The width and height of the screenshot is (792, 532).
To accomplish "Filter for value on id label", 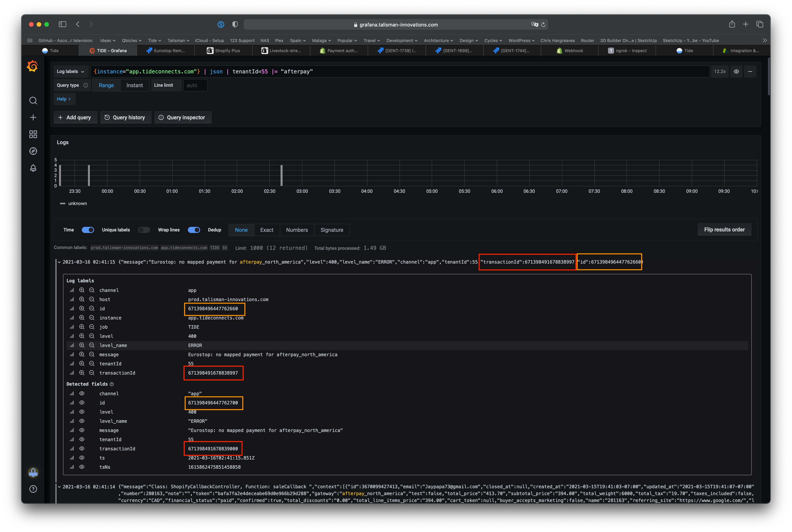I will (x=82, y=308).
